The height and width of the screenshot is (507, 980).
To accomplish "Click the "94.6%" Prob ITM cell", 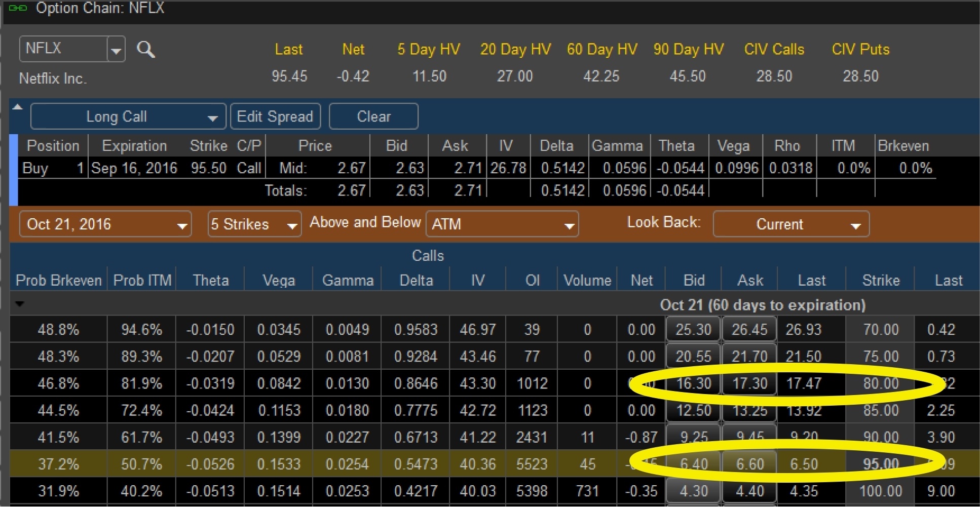I will [x=142, y=330].
